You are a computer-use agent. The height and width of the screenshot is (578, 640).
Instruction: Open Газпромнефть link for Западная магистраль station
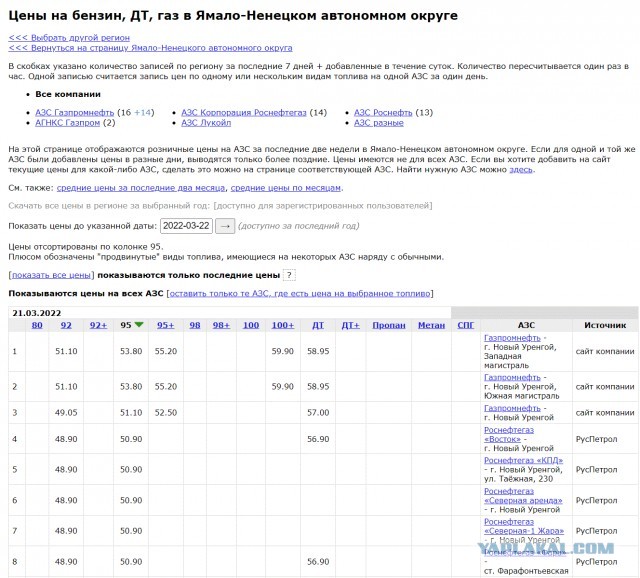coord(512,338)
